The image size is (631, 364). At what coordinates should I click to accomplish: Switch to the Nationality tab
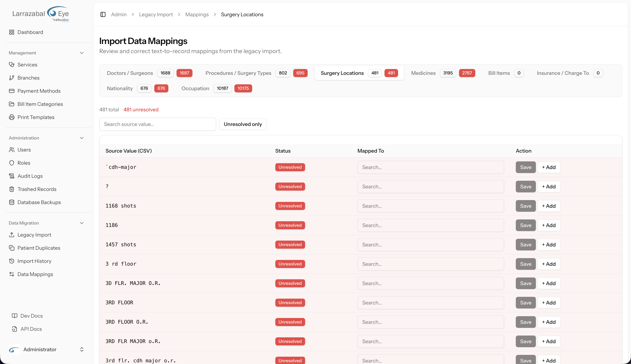coord(137,88)
